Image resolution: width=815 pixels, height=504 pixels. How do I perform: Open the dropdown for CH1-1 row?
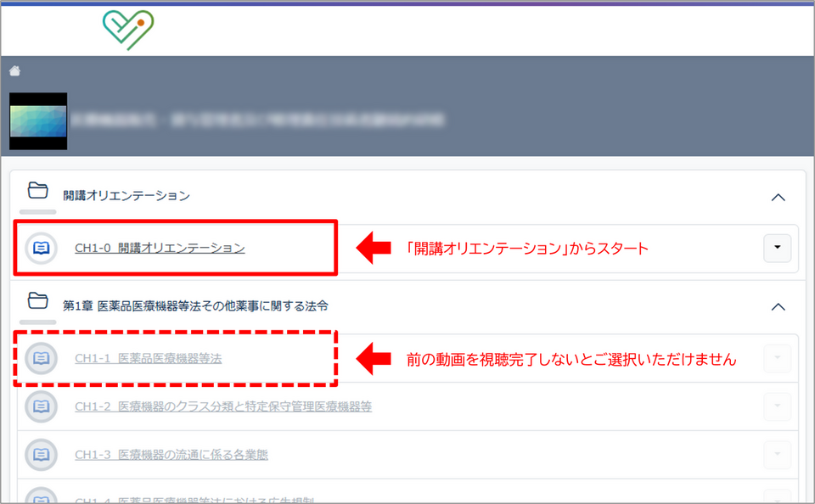778,359
